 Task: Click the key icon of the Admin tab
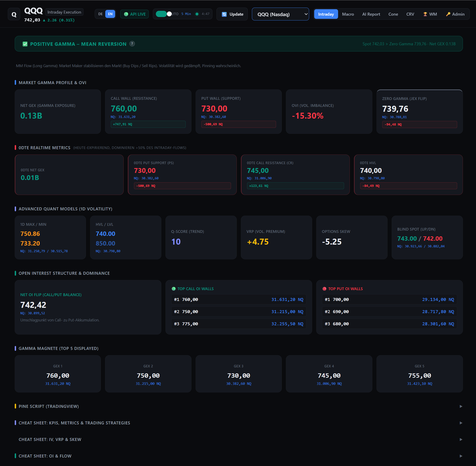(x=448, y=14)
